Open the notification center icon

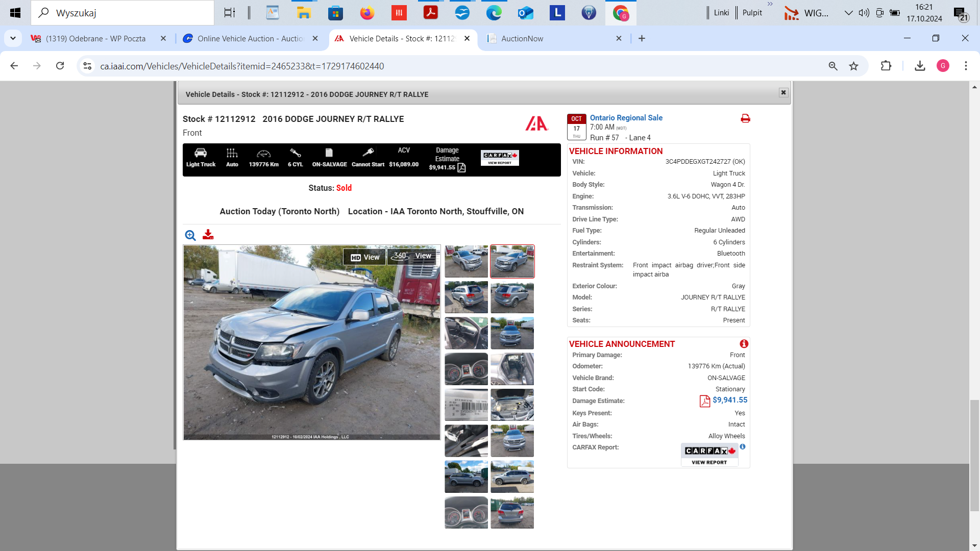(961, 14)
